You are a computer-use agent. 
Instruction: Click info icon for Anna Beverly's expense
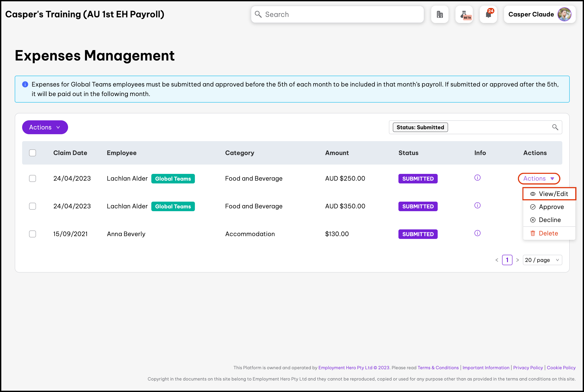(x=477, y=233)
